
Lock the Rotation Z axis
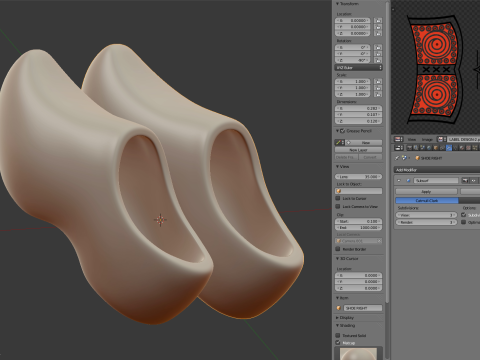click(x=378, y=60)
